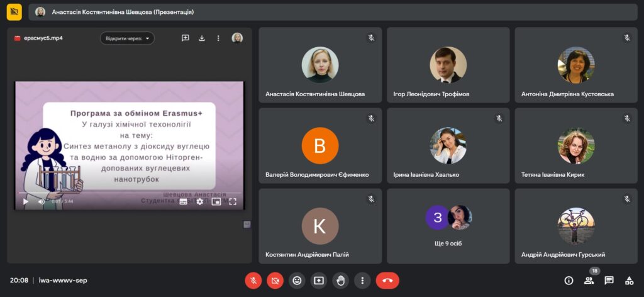Open the chat panel

tap(609, 281)
